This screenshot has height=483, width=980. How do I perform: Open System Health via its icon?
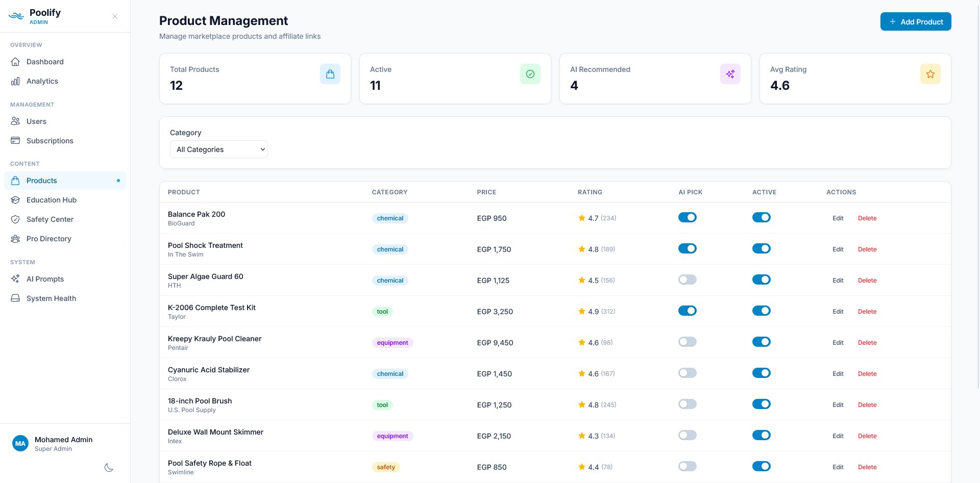pos(16,298)
